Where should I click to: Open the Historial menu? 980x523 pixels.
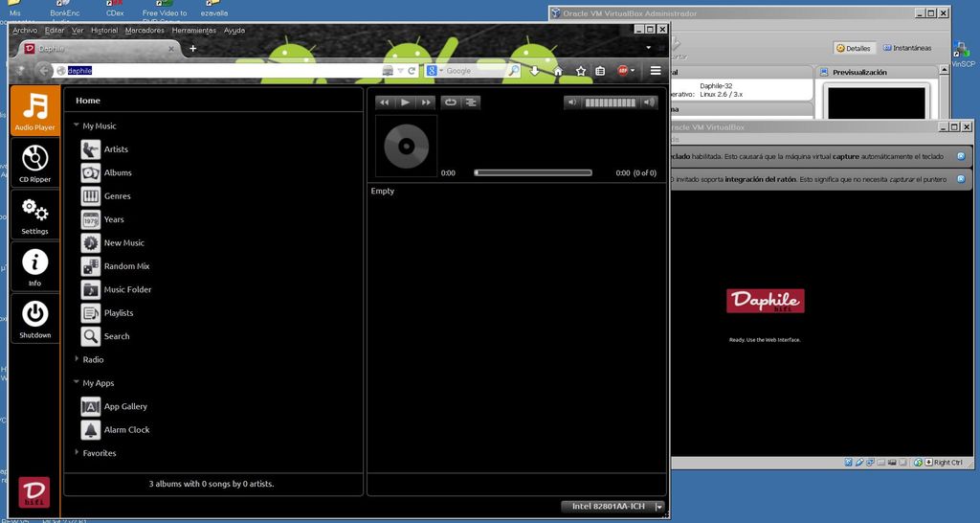[x=104, y=30]
